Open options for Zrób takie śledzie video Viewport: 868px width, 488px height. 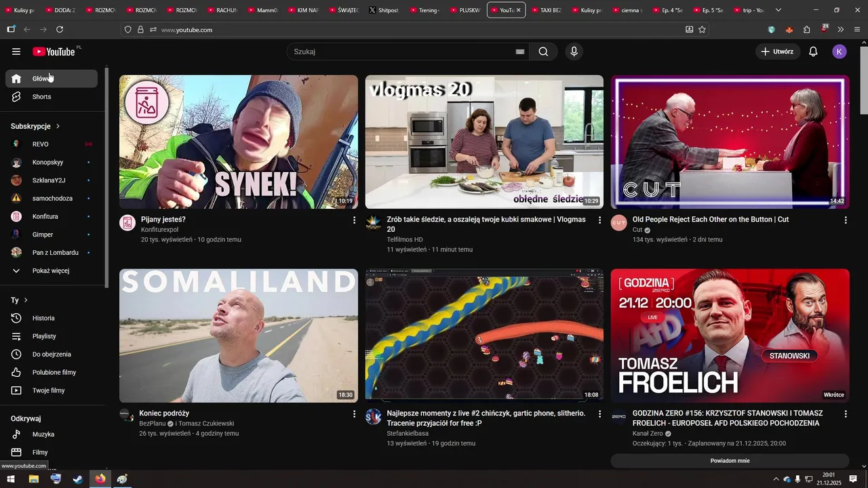tap(599, 220)
